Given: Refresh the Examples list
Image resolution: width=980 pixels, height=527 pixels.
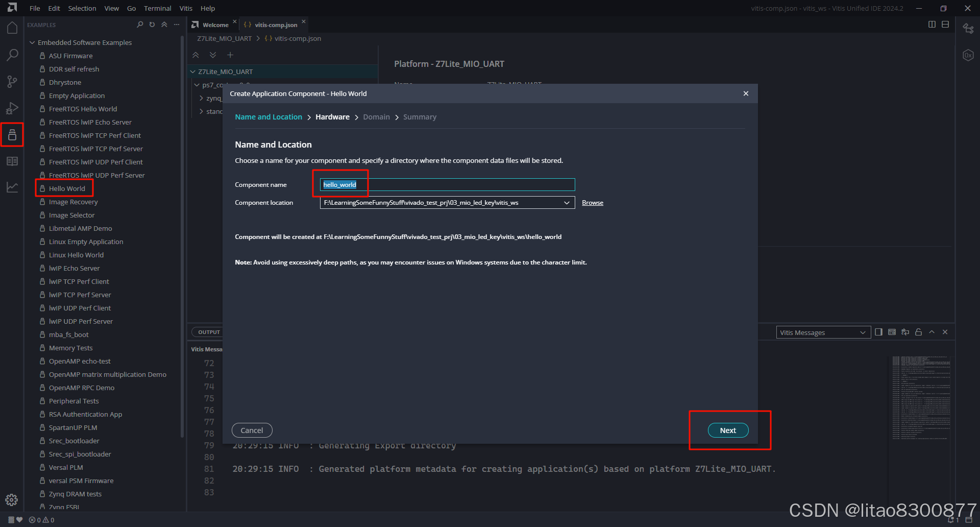Looking at the screenshot, I should pyautogui.click(x=152, y=25).
